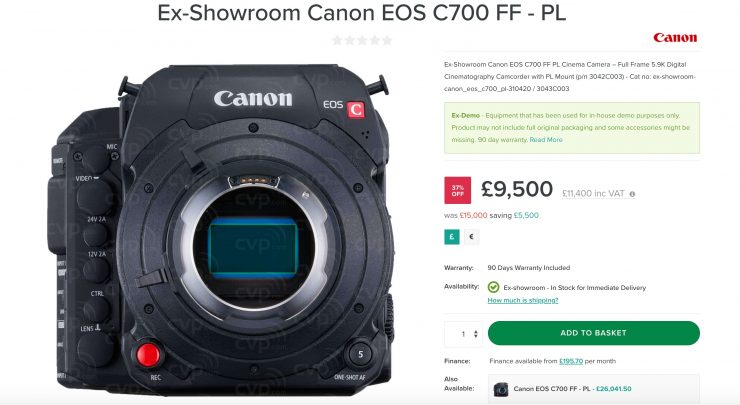Open the How much is shipping link
Viewport: 740px width, 405px height.
[x=522, y=300]
